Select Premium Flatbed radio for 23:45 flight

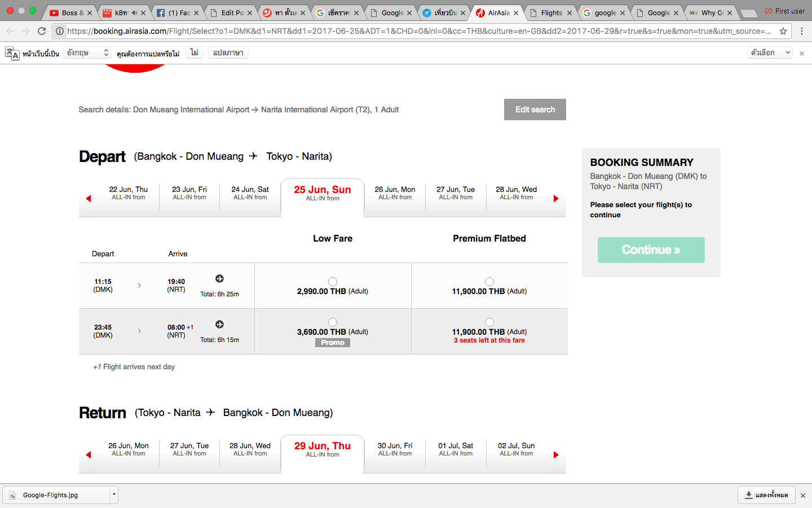(x=489, y=322)
